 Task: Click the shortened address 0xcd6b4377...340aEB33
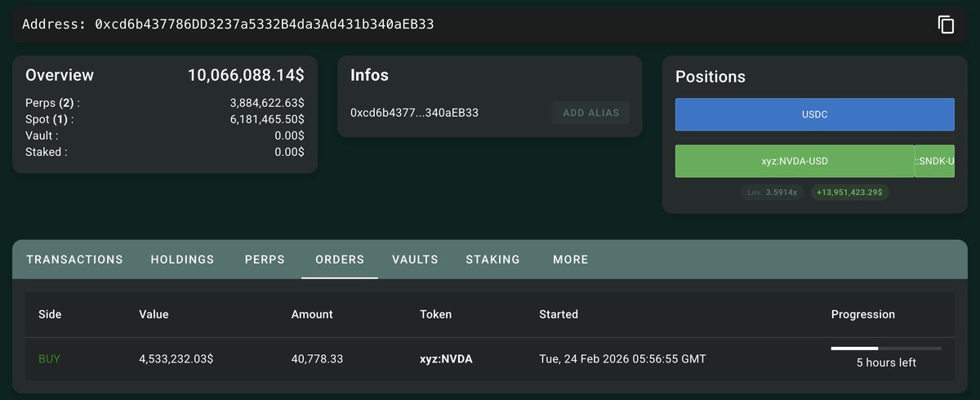tap(414, 113)
